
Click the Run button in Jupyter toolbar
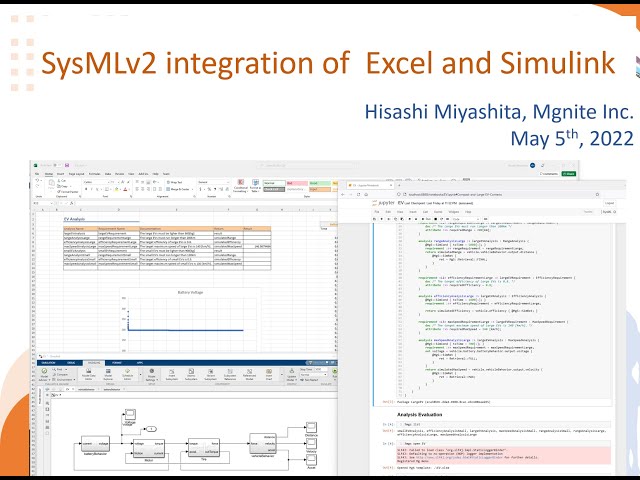click(x=426, y=219)
